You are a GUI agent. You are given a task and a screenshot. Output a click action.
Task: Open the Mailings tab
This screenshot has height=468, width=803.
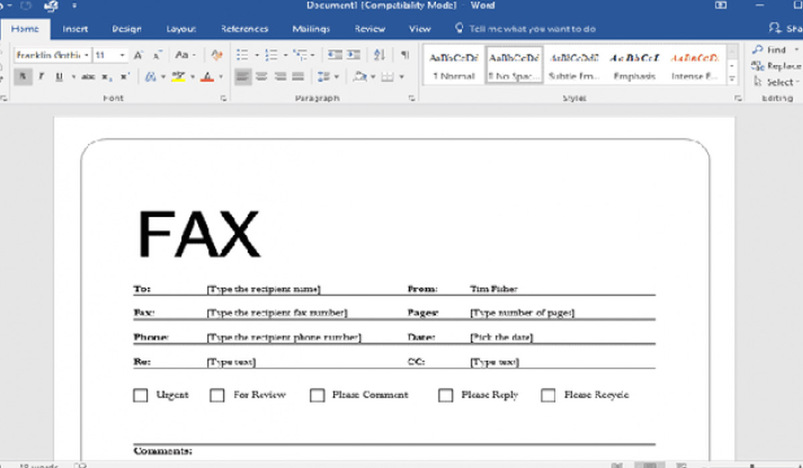tap(311, 29)
